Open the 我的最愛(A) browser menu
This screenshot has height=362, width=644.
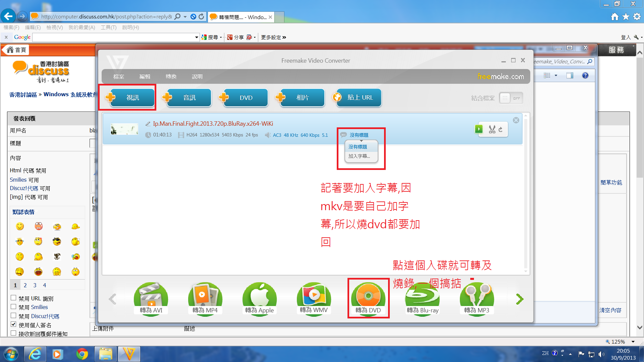82,27
